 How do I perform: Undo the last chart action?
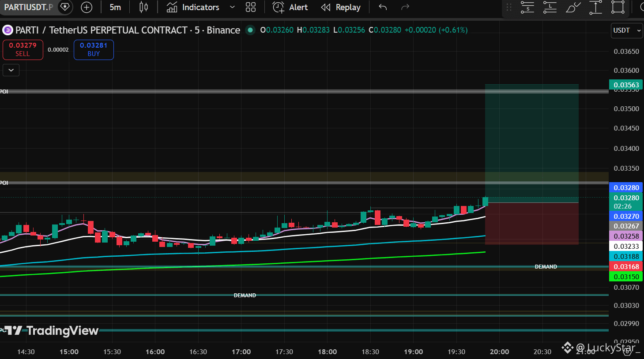(383, 7)
